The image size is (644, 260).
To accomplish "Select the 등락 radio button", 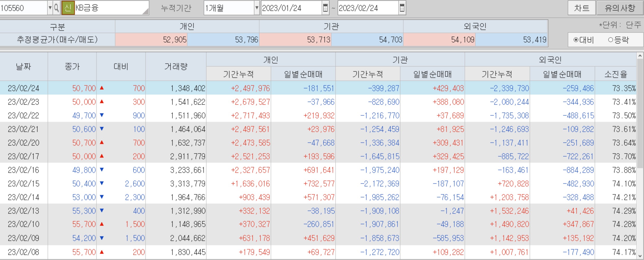I will tap(610, 40).
